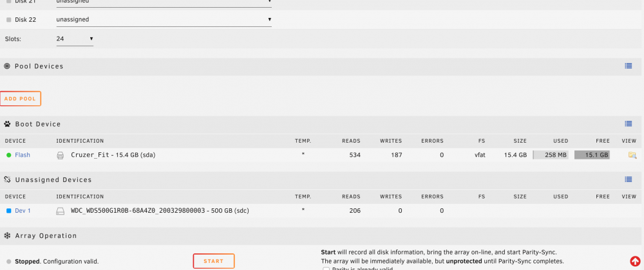This screenshot has width=644, height=270.
Task: Open the Disk 22 assignment dropdown
Action: click(x=164, y=20)
